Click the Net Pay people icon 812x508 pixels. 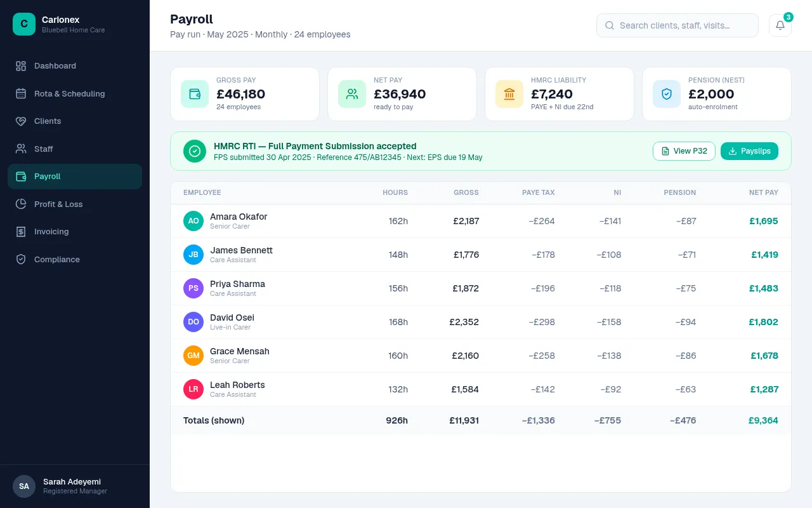pyautogui.click(x=352, y=94)
